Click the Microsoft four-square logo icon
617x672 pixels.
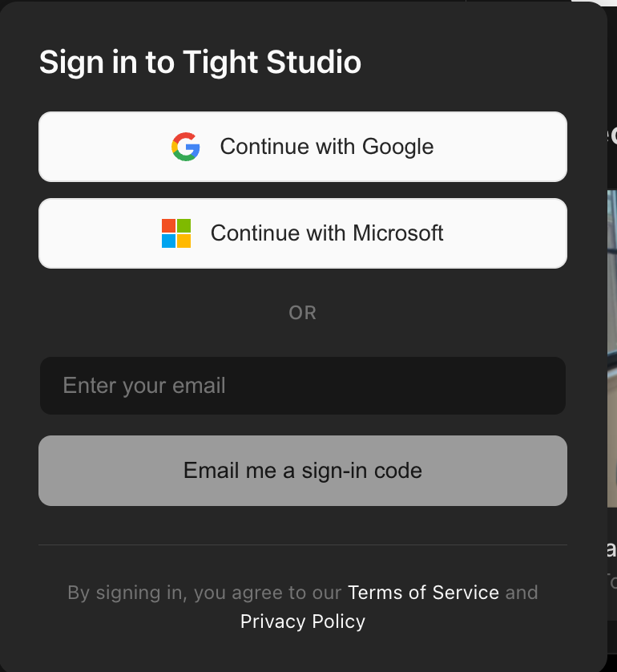(x=176, y=233)
